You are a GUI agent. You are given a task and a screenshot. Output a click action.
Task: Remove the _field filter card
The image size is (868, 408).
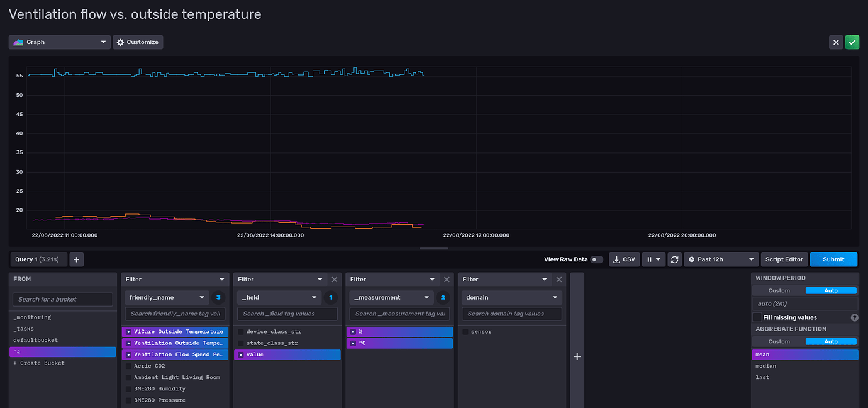335,279
